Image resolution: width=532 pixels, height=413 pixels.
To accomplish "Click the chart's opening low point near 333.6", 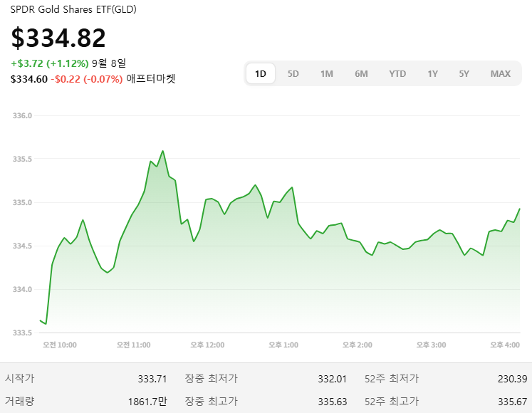I will point(46,324).
